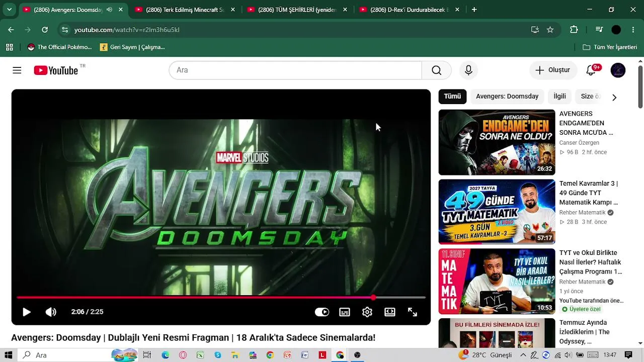
Task: Click the youtube.com address bar URL
Action: 127,30
